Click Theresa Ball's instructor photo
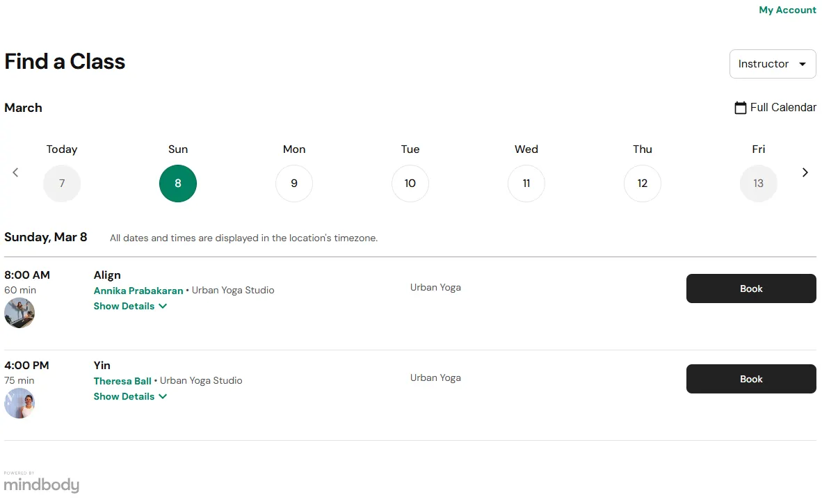The width and height of the screenshot is (822, 504). click(19, 403)
